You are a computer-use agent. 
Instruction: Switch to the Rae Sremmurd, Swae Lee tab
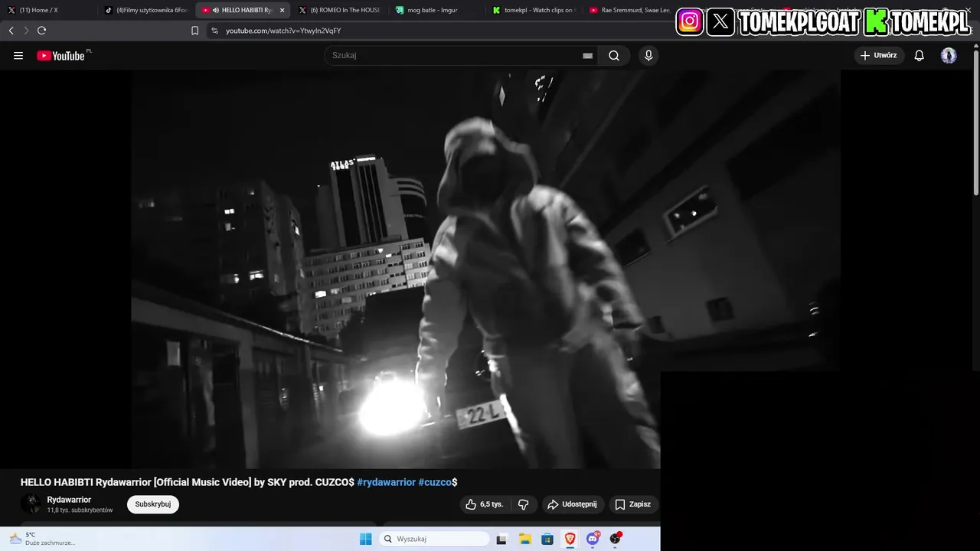(x=629, y=10)
